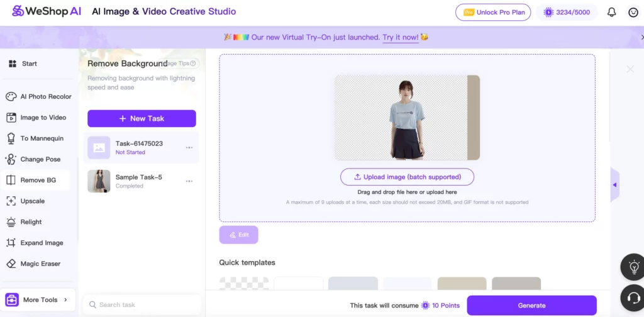Click the Remove Background title
The width and height of the screenshot is (644, 317).
click(127, 64)
